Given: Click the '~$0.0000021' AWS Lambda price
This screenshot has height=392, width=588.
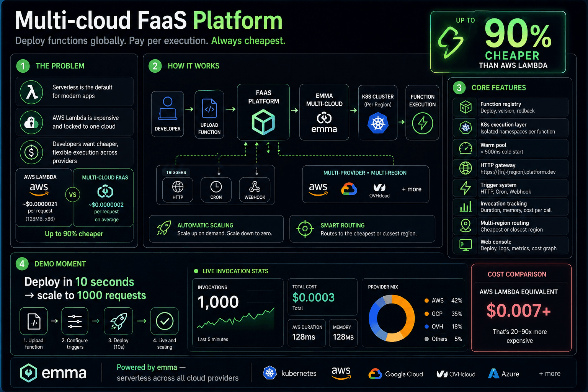Looking at the screenshot, I should tap(40, 204).
